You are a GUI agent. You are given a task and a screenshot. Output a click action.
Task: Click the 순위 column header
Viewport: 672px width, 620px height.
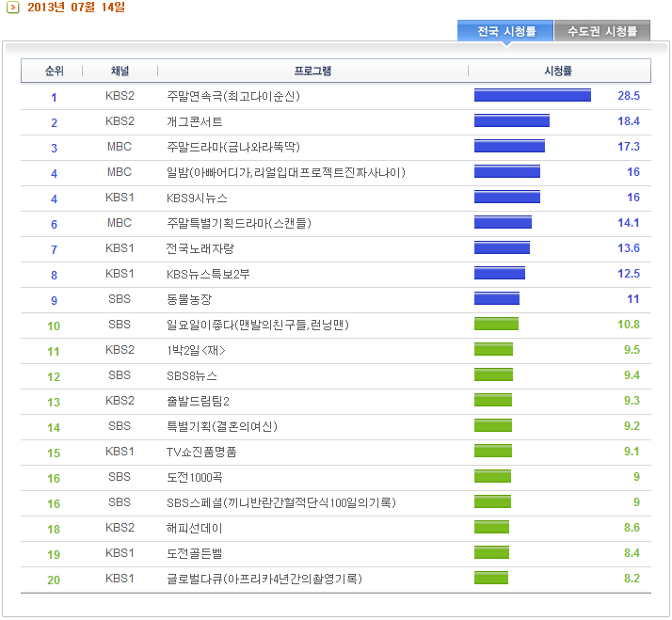(x=54, y=71)
